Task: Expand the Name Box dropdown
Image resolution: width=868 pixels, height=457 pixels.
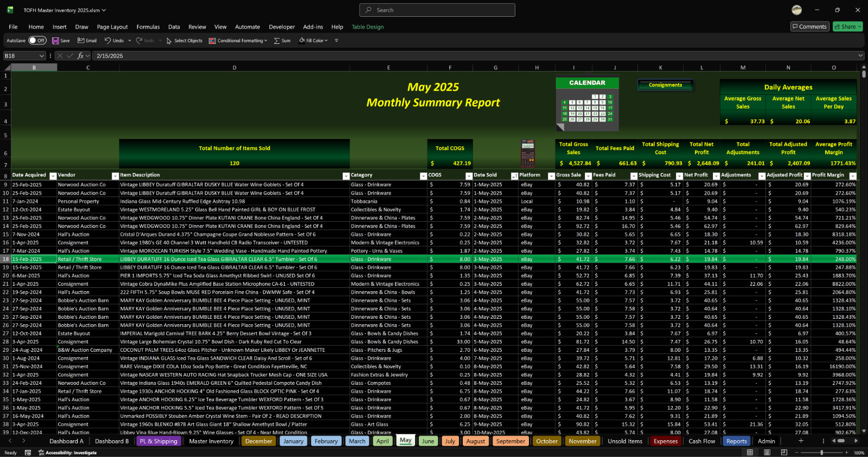Action: coord(42,56)
